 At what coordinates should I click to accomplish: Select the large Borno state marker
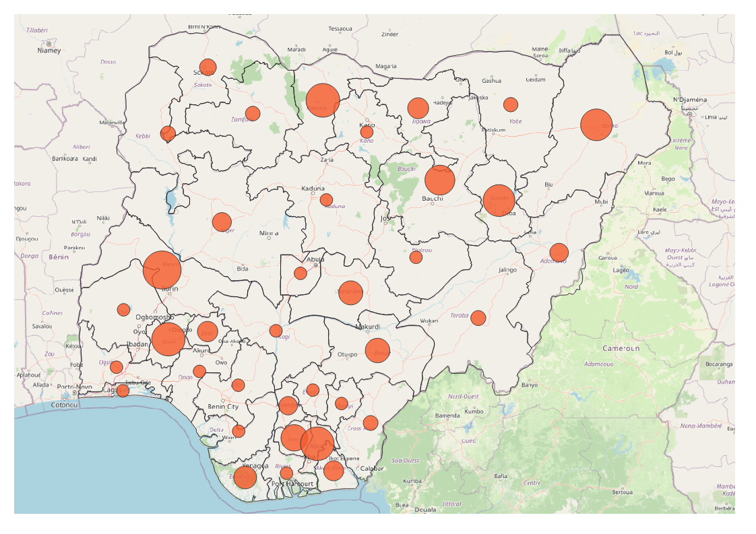coord(596,125)
